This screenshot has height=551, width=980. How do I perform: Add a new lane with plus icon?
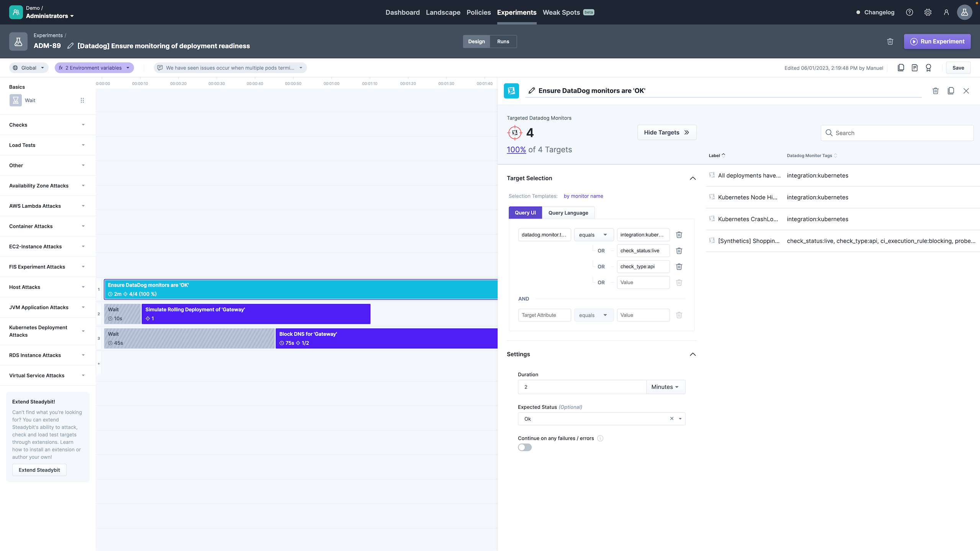99,364
